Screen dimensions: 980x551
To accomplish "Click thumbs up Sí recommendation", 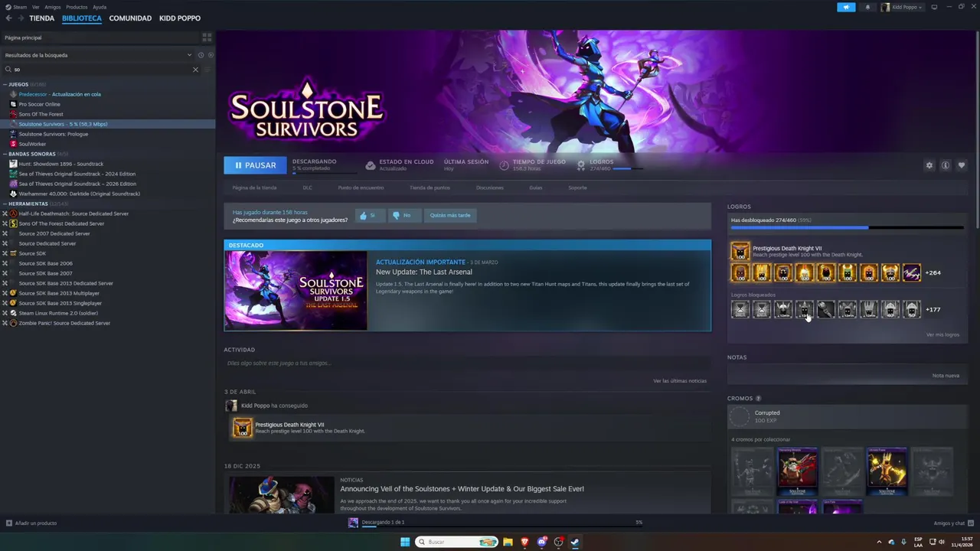I will point(371,215).
